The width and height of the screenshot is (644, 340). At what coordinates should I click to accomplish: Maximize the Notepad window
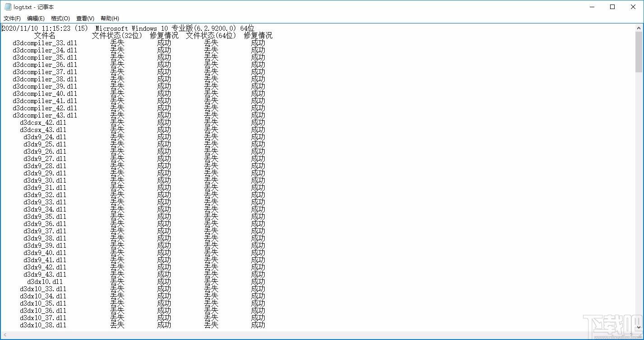pos(612,7)
